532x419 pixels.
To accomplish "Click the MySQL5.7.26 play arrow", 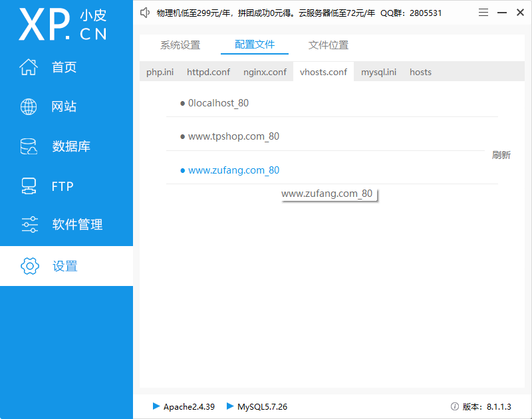I will pyautogui.click(x=230, y=406).
